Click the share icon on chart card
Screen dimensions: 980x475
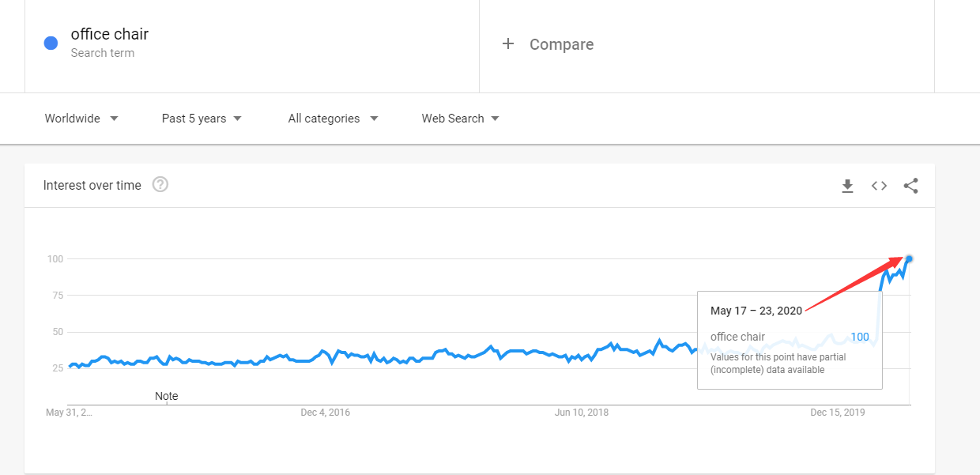(910, 186)
